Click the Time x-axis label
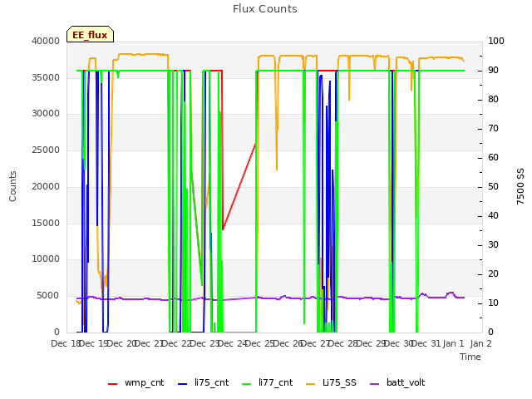Viewport: 532px width, 399px height. coord(470,357)
